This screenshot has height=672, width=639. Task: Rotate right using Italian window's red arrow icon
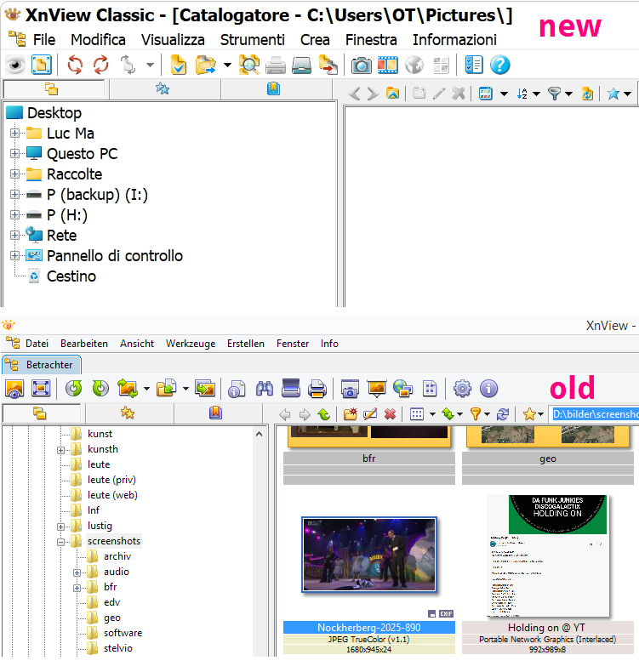(x=100, y=65)
